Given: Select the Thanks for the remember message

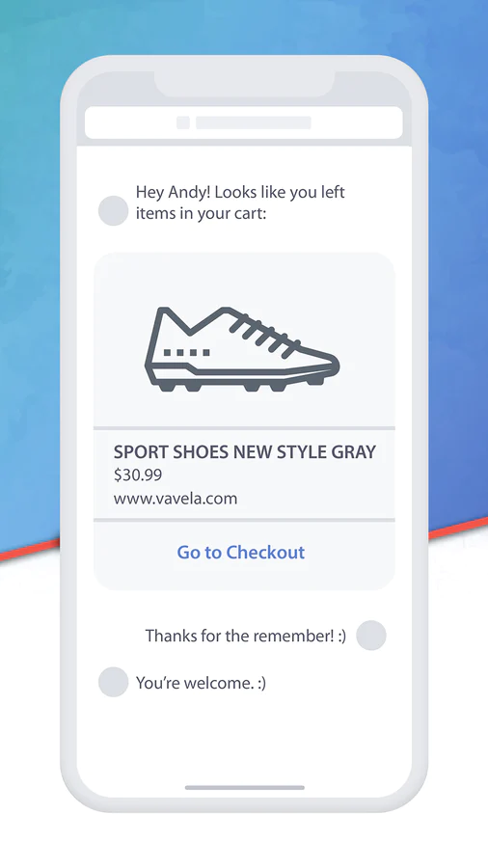Looking at the screenshot, I should [x=246, y=636].
